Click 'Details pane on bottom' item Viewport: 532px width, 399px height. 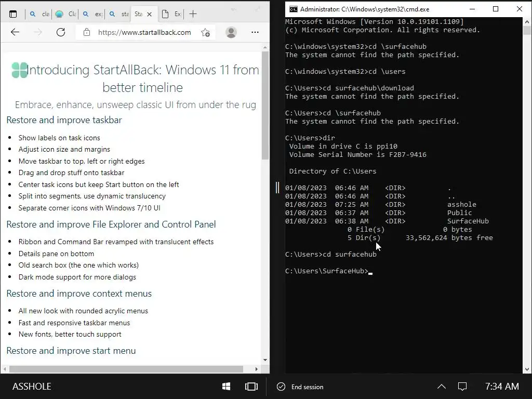56,254
